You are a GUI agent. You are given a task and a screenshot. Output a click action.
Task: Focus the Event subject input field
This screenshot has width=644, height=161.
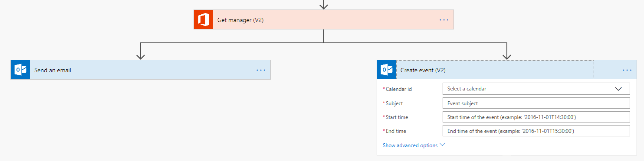(536, 103)
